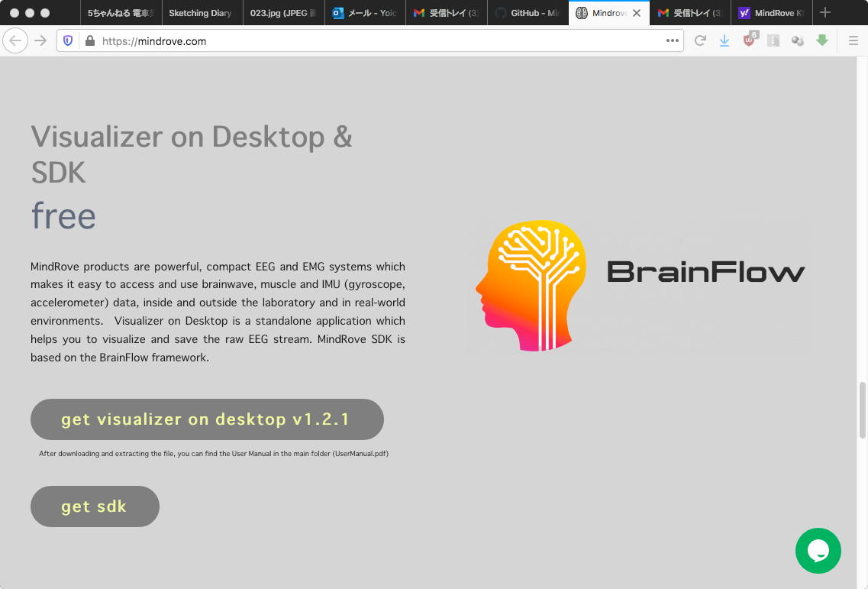The image size is (868, 589).
Task: Switch to the 023.jpg JPEG tab
Action: 284,13
